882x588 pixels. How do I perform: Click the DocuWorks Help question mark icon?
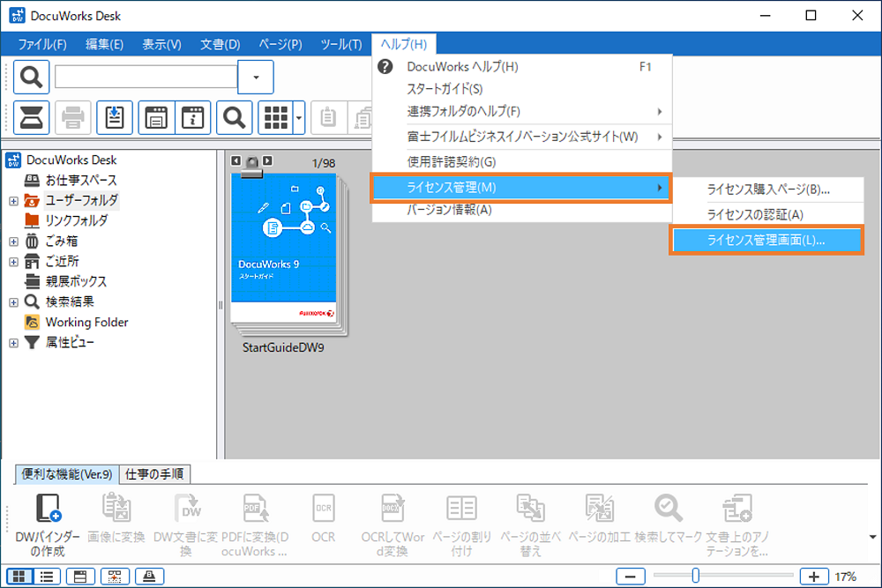coord(385,66)
